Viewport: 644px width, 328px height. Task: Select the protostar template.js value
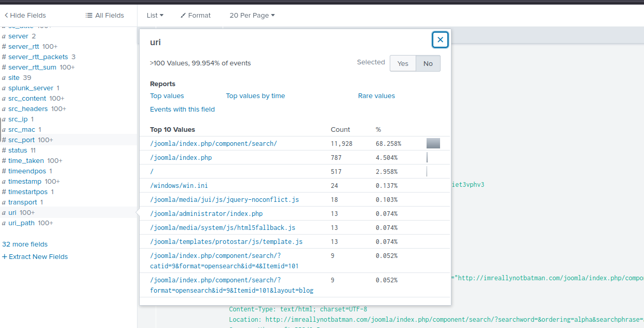tap(226, 242)
